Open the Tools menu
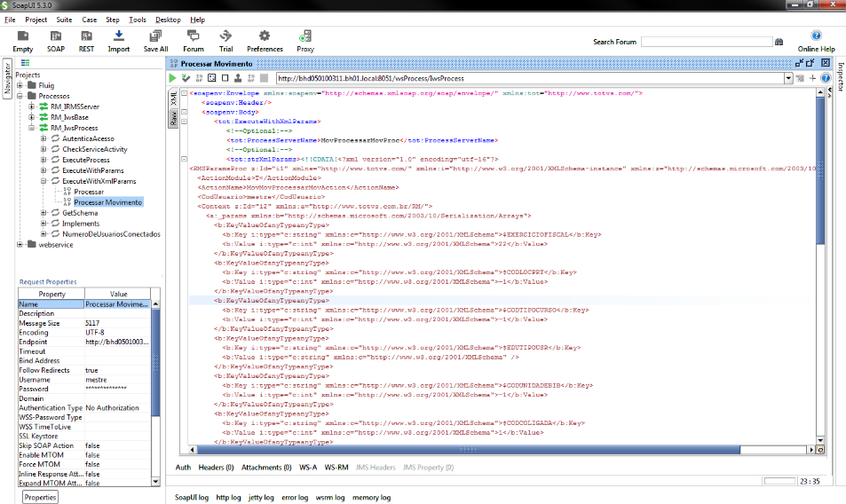This screenshot has width=846, height=504. [x=137, y=20]
